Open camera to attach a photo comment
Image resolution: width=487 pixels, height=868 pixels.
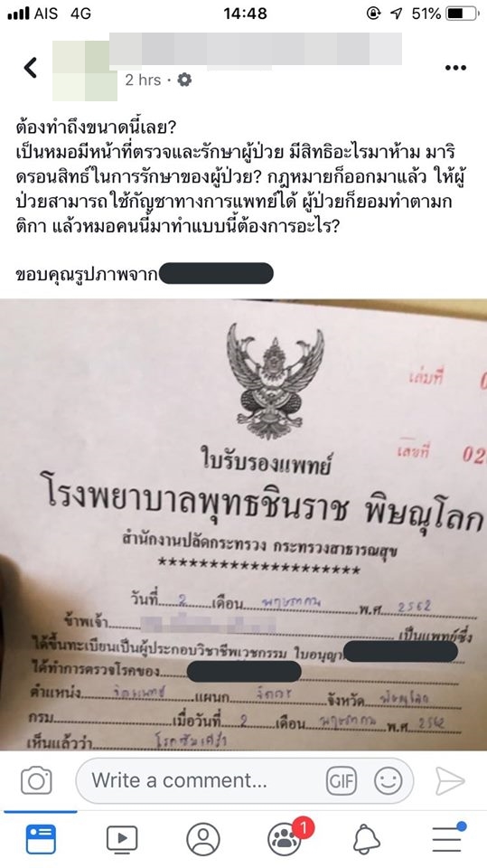point(36,780)
